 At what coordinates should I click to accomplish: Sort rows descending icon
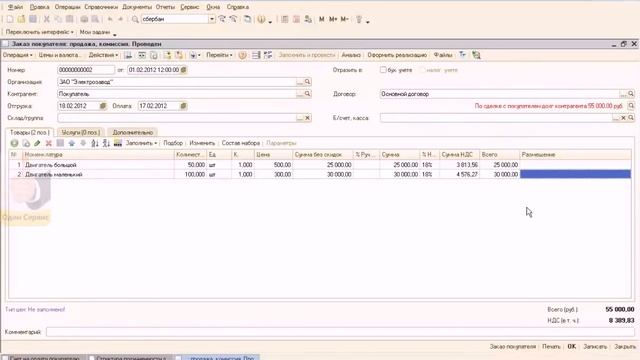[106, 143]
